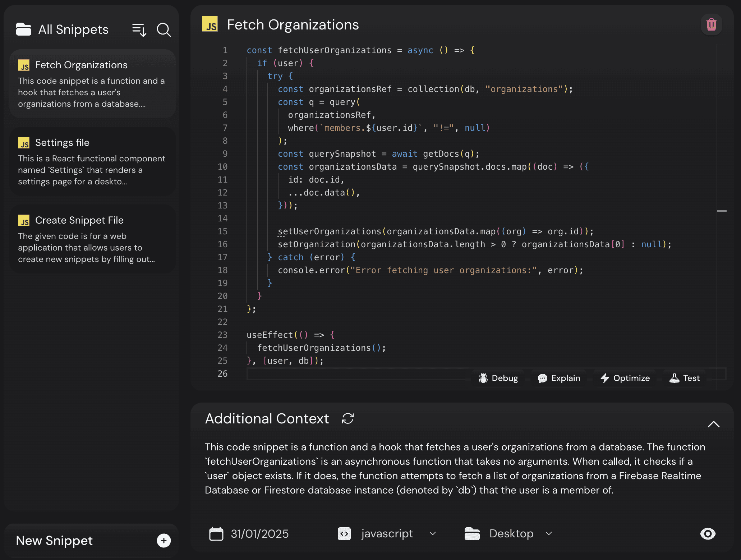Click the Optimize lightning button
This screenshot has width=741, height=560.
click(x=625, y=378)
